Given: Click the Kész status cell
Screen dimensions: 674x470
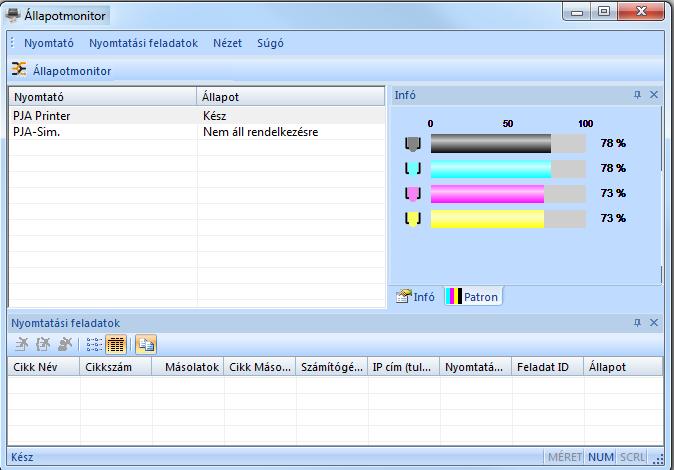Looking at the screenshot, I should pyautogui.click(x=214, y=116).
